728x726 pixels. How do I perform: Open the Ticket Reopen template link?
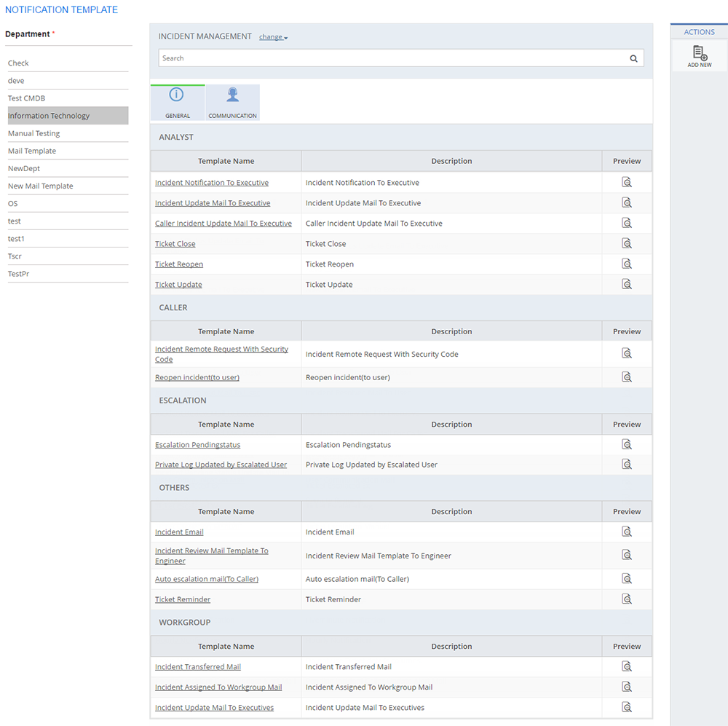179,264
